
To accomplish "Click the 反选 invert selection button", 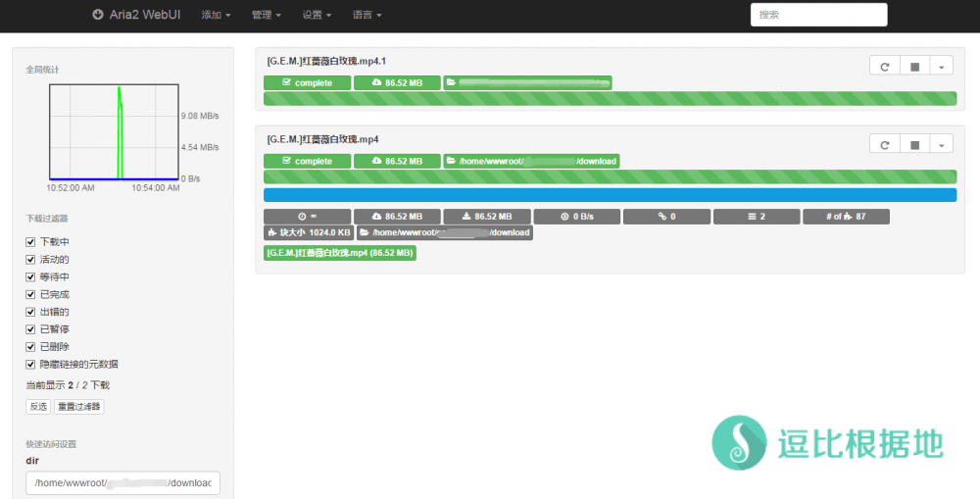I will 38,406.
